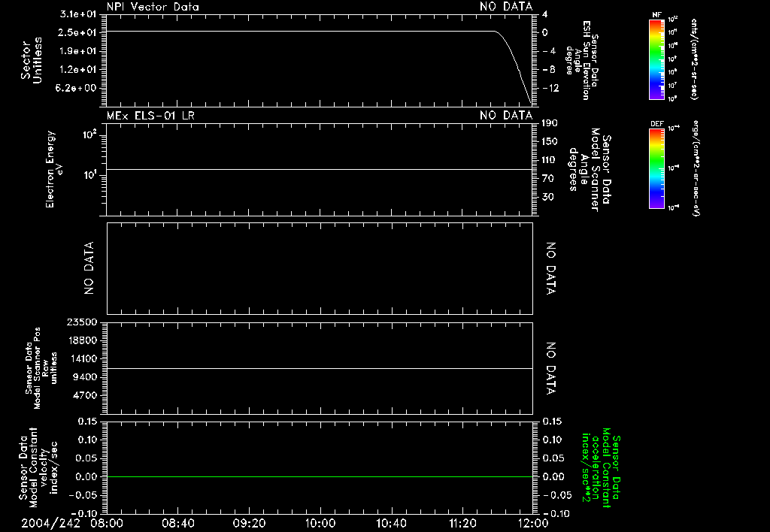The height and width of the screenshot is (532, 770).
Task: Click 'NO DATA' beside the MEx ELS-01 LR title
Action: [x=506, y=116]
